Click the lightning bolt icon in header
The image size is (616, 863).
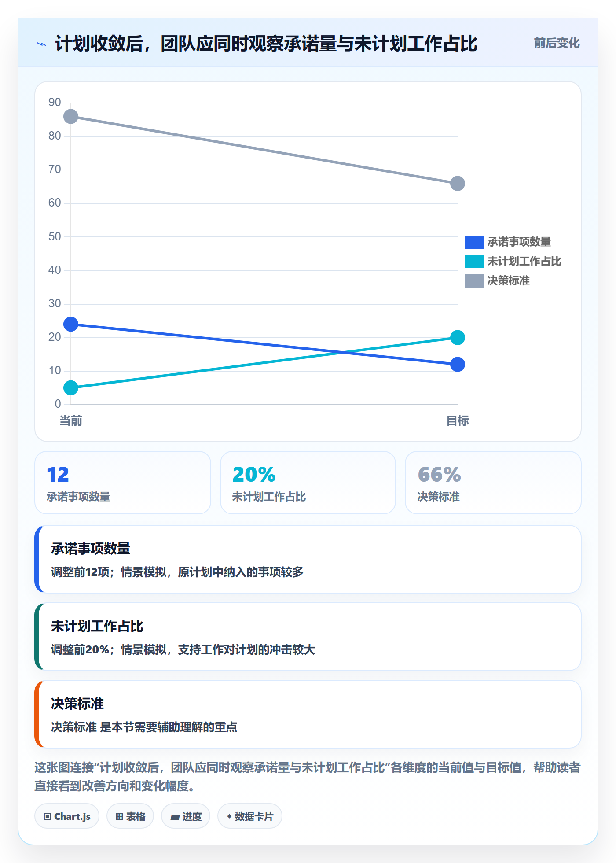tap(42, 44)
